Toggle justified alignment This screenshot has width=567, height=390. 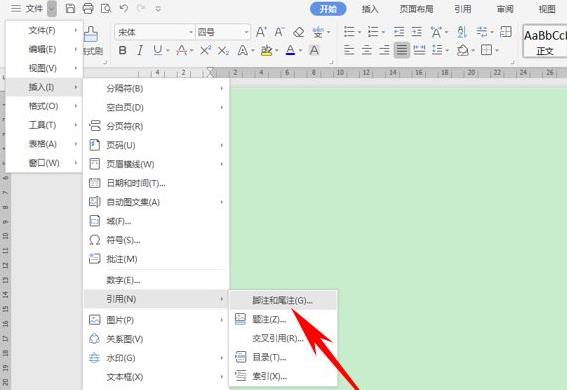tap(401, 50)
